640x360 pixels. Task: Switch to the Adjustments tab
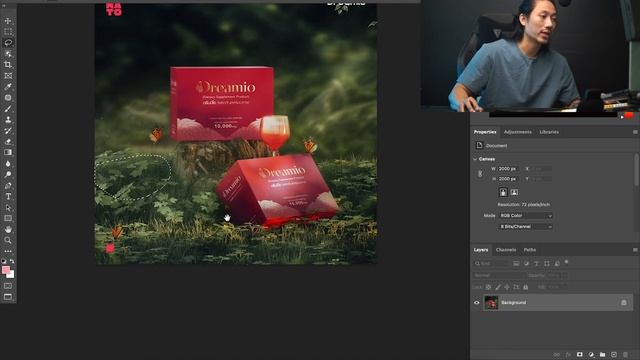518,132
